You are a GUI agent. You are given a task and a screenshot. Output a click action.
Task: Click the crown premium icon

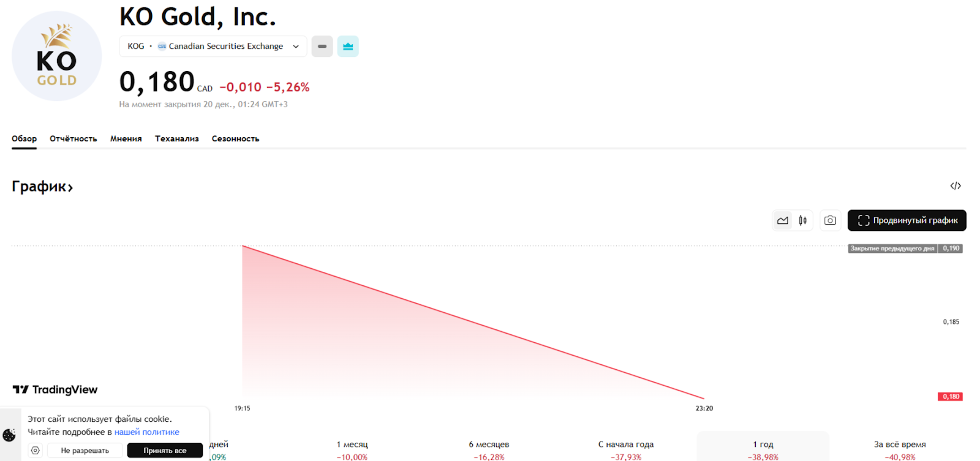(348, 47)
